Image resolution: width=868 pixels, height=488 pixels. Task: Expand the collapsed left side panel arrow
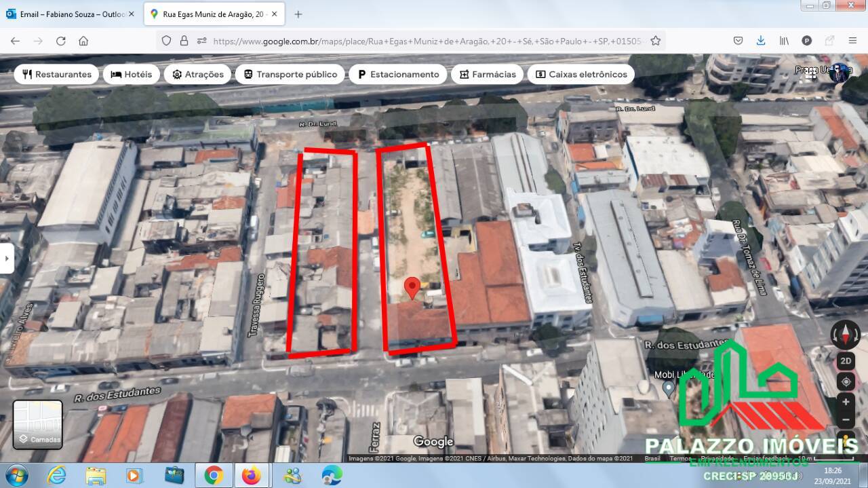point(7,258)
